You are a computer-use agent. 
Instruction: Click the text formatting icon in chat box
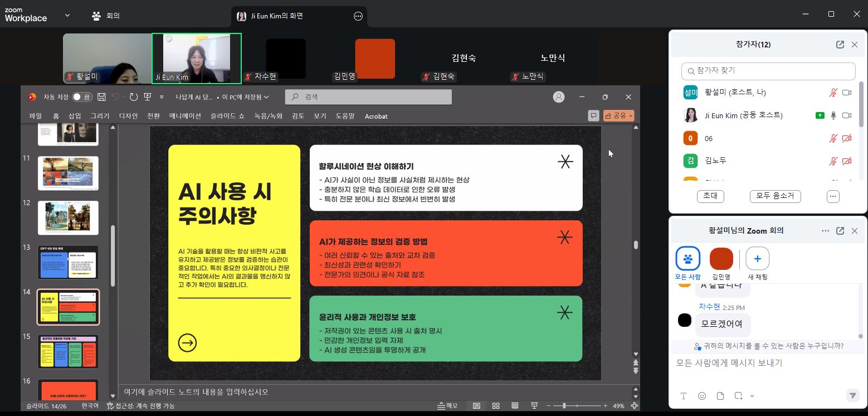tap(684, 395)
